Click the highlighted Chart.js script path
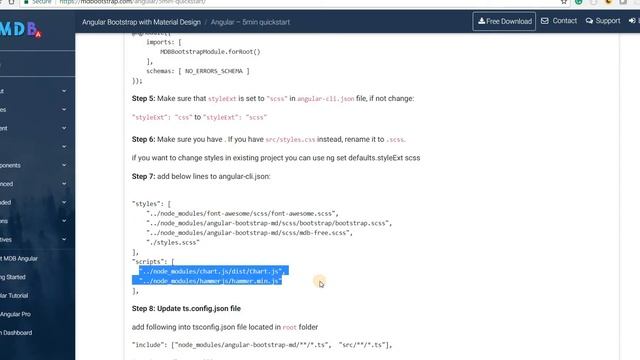The width and height of the screenshot is (640, 360). point(213,271)
